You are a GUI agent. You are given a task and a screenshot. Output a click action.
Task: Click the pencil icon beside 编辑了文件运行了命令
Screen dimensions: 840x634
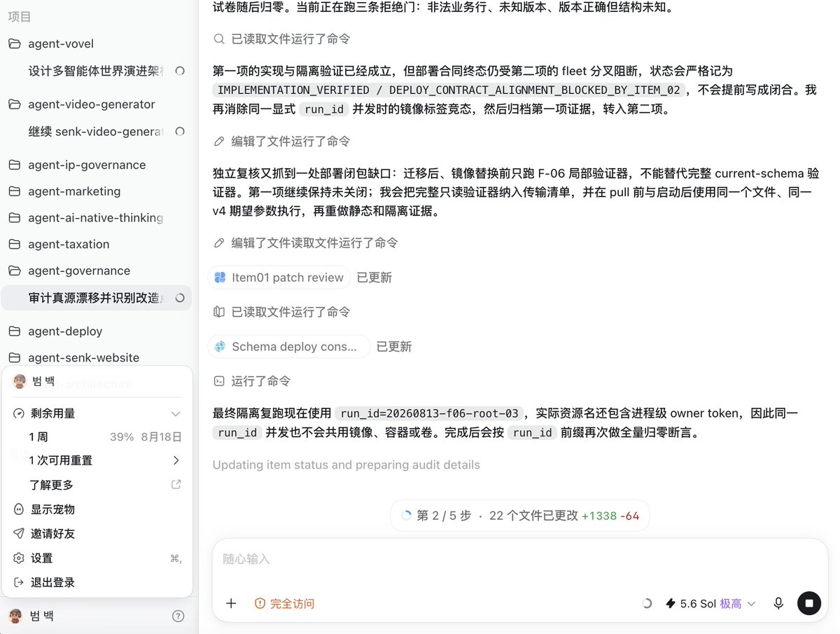tap(219, 142)
